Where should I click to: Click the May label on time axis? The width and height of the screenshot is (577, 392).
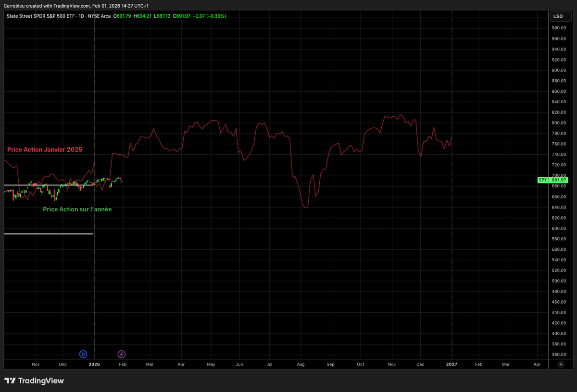tap(211, 364)
